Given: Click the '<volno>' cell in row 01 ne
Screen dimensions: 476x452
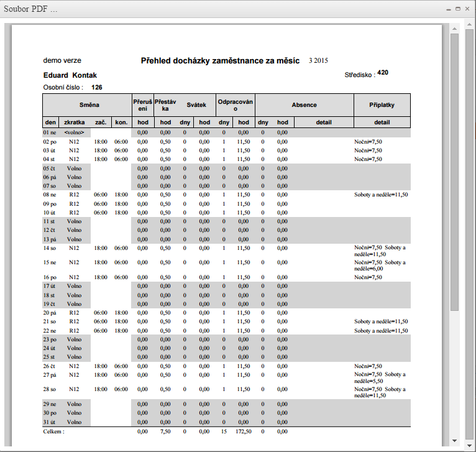Looking at the screenshot, I should tap(74, 132).
